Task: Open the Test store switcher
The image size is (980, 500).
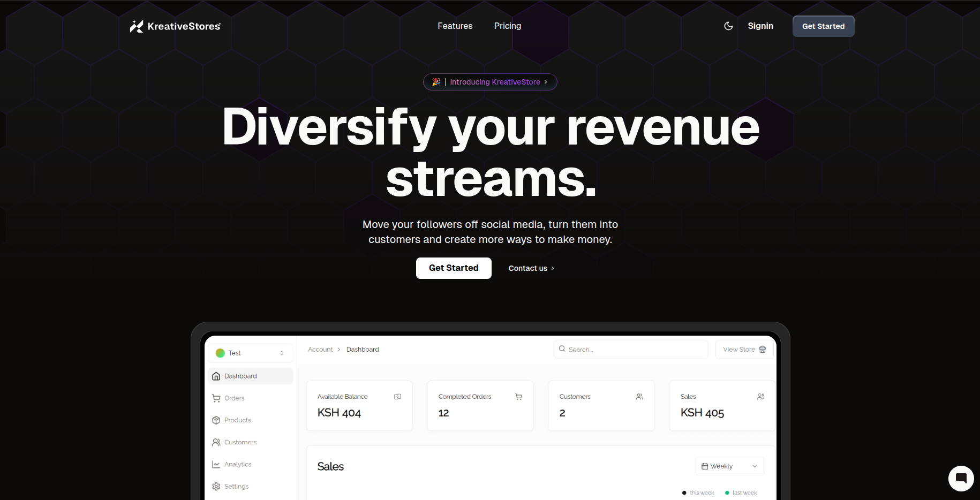Action: (250, 353)
